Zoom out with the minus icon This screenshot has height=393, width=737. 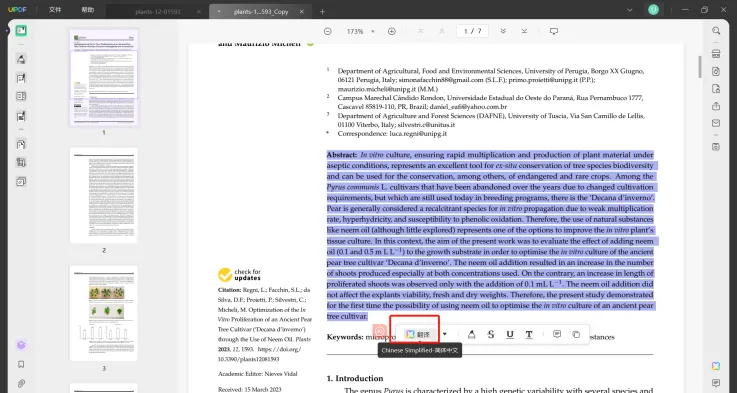328,31
